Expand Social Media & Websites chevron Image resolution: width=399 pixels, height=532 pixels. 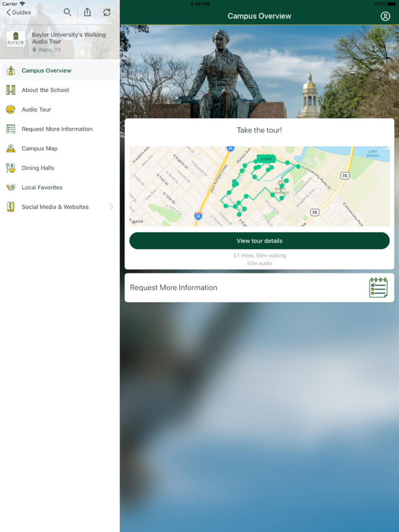coord(111,207)
